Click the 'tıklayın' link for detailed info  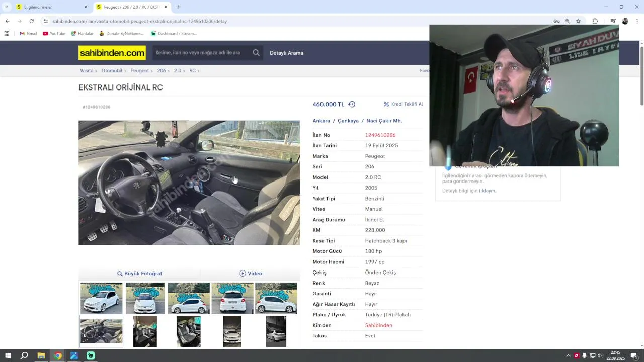[x=488, y=191]
